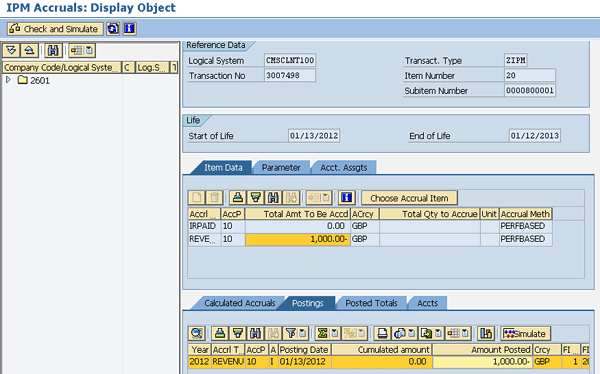Click the Transaction No field 3007498
Viewport: 600px width, 374px height.
coord(290,75)
